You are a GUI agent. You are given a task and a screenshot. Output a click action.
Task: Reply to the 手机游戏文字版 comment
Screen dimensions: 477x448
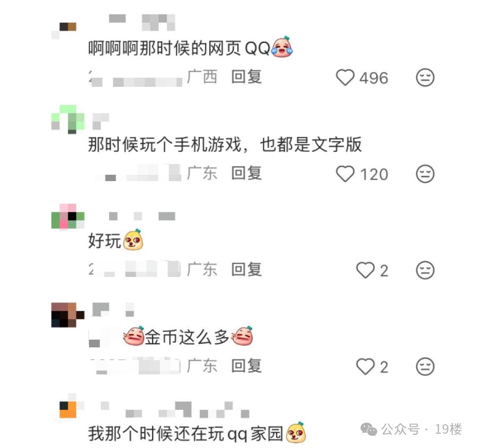[246, 173]
